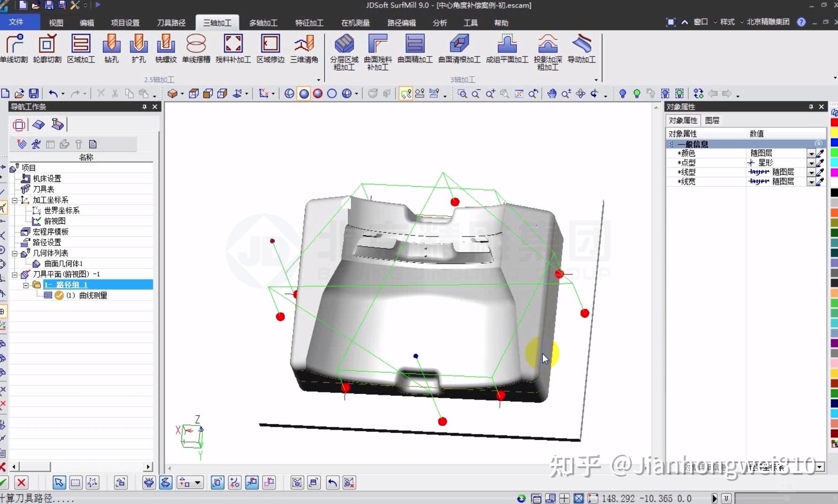
Task: Click the save file toolbar icon
Action: (x=33, y=94)
